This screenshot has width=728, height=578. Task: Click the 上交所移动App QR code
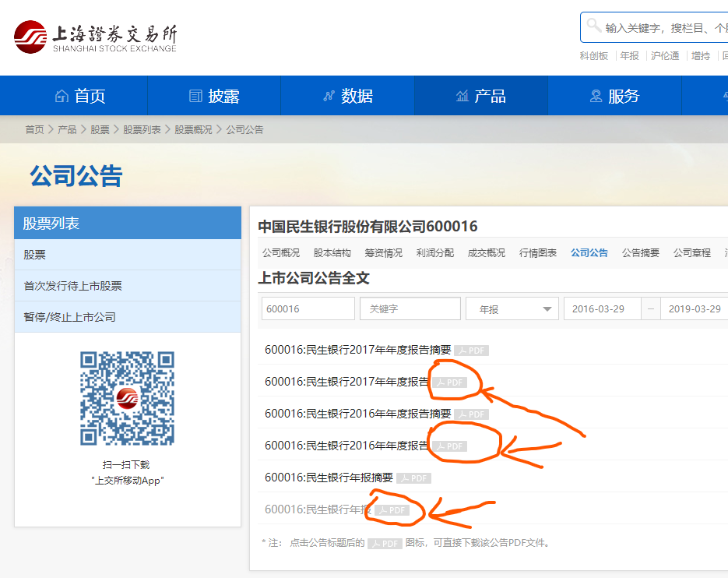click(x=127, y=398)
